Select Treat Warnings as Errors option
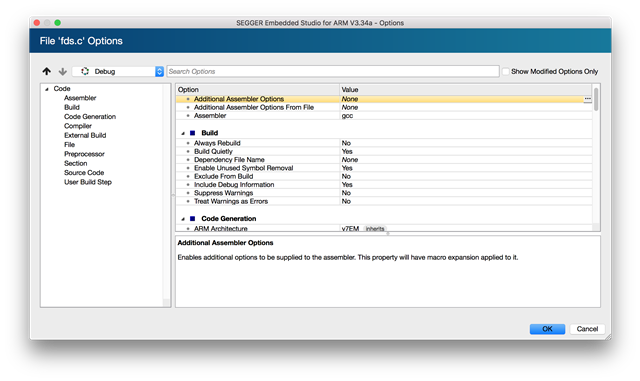Screen dimensions: 640x381 384,201
